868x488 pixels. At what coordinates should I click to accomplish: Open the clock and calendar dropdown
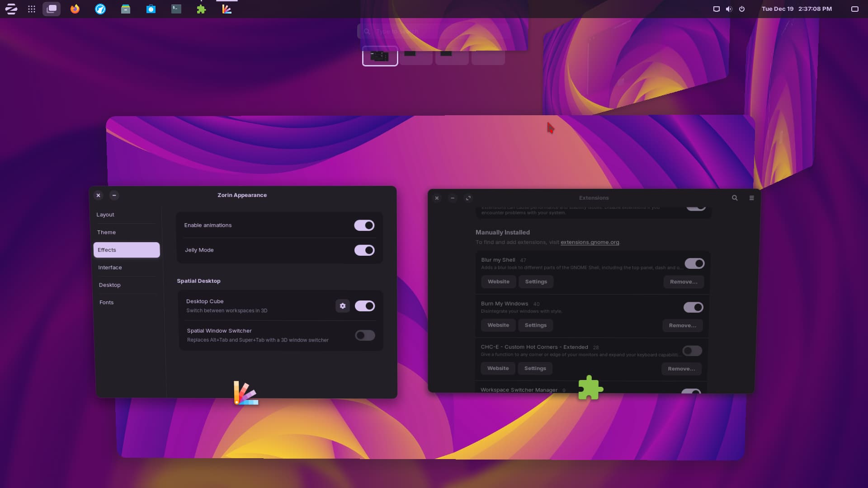(x=797, y=9)
